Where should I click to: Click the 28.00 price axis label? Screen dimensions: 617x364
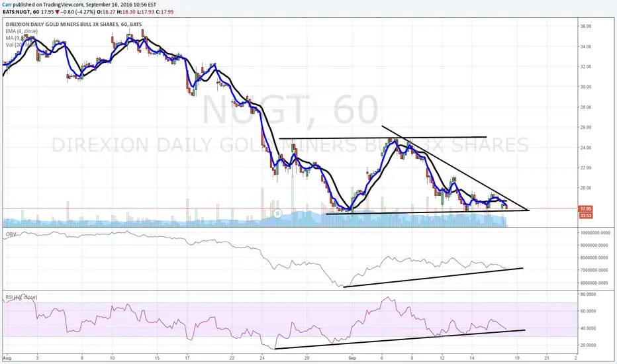click(585, 107)
